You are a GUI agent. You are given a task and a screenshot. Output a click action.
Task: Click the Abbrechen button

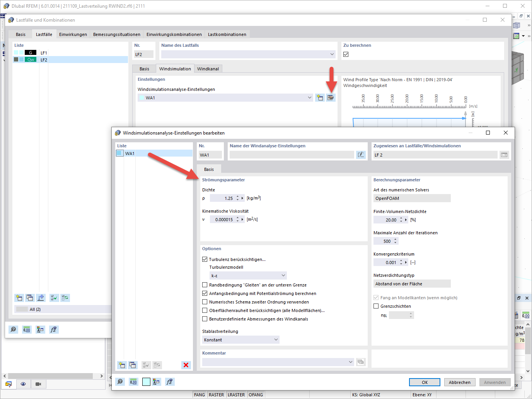[x=459, y=382]
